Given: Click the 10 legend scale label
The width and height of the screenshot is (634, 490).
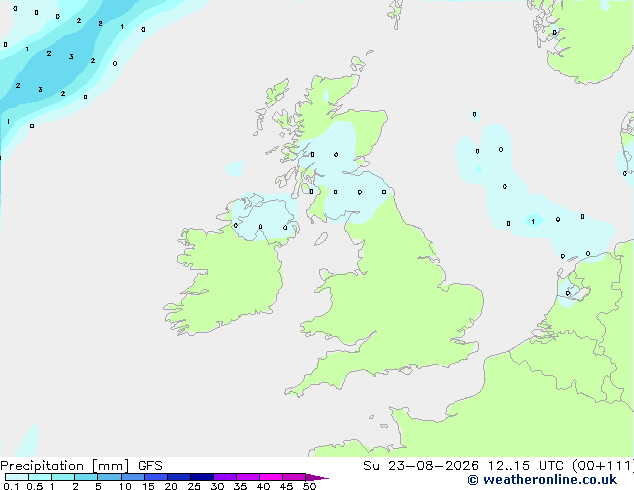Looking at the screenshot, I should coord(125,486).
